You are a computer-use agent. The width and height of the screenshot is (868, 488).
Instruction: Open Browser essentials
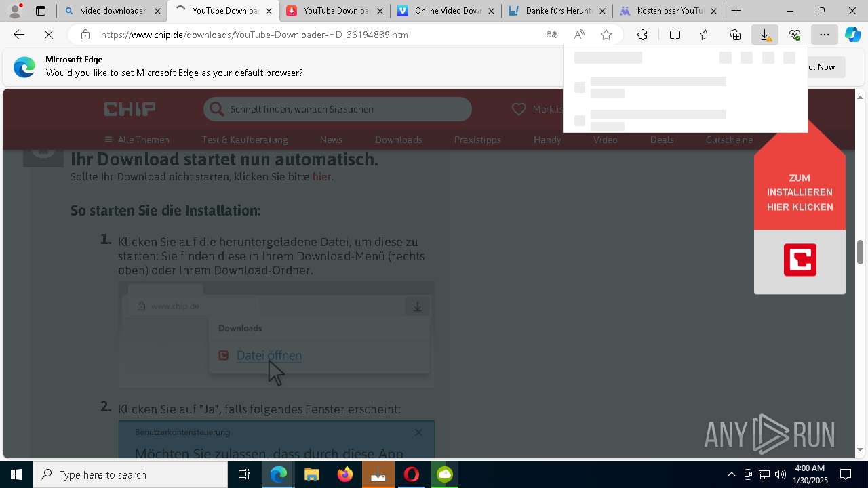coord(795,35)
